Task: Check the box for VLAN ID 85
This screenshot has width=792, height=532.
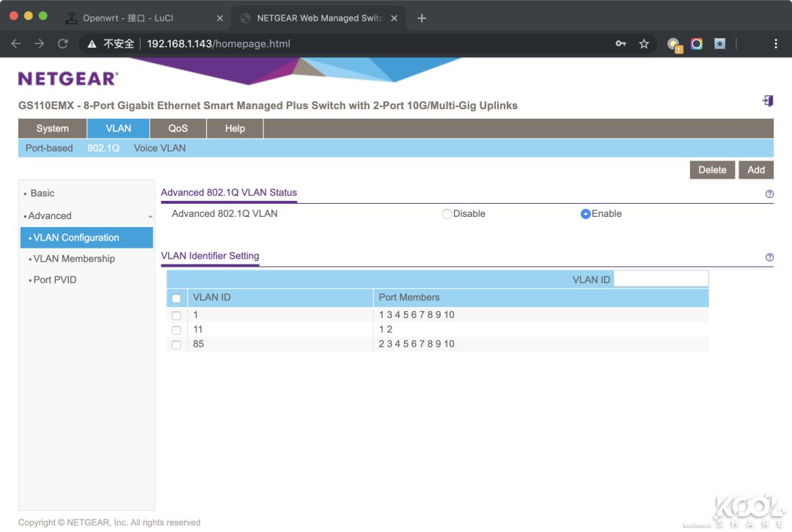Action: pyautogui.click(x=176, y=345)
